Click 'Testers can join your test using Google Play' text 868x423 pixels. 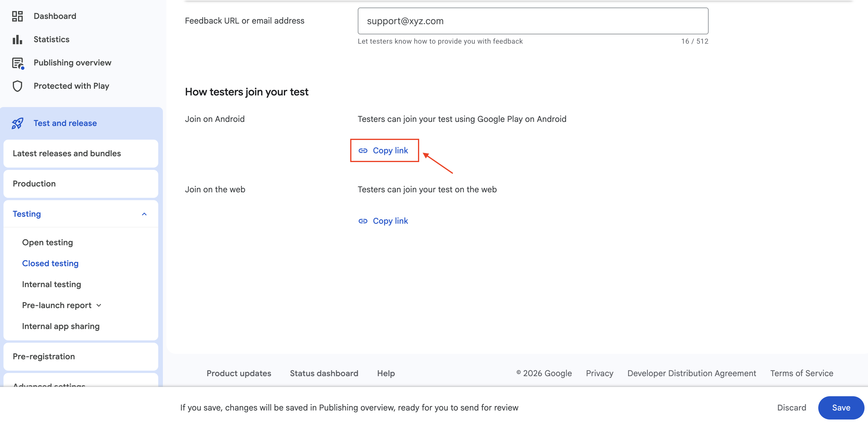[462, 119]
